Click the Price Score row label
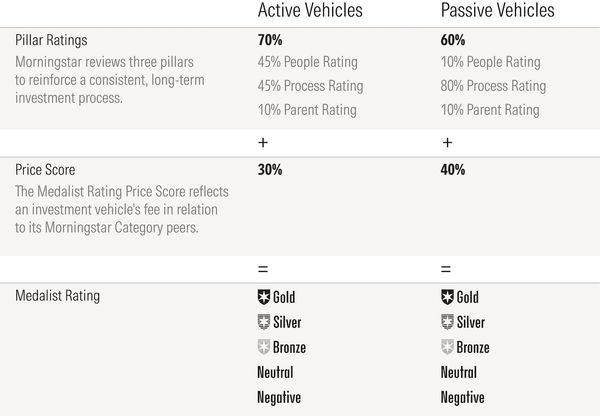600x416 pixels. click(45, 170)
